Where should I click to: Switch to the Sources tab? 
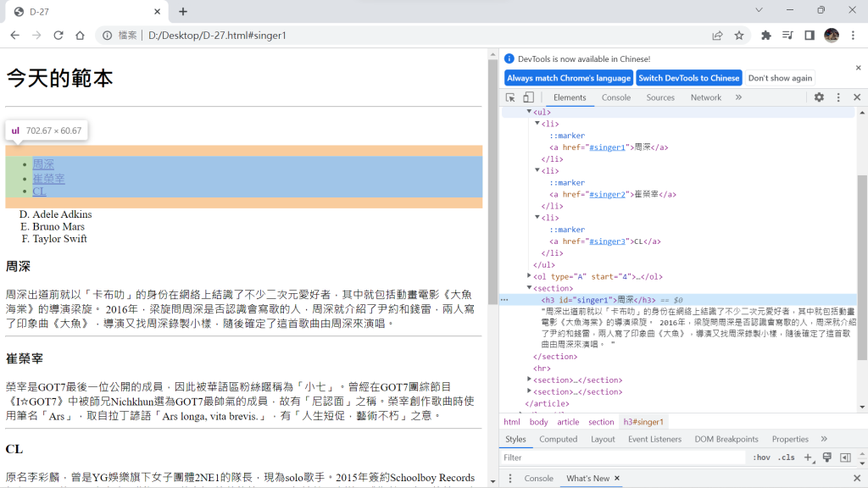point(660,97)
